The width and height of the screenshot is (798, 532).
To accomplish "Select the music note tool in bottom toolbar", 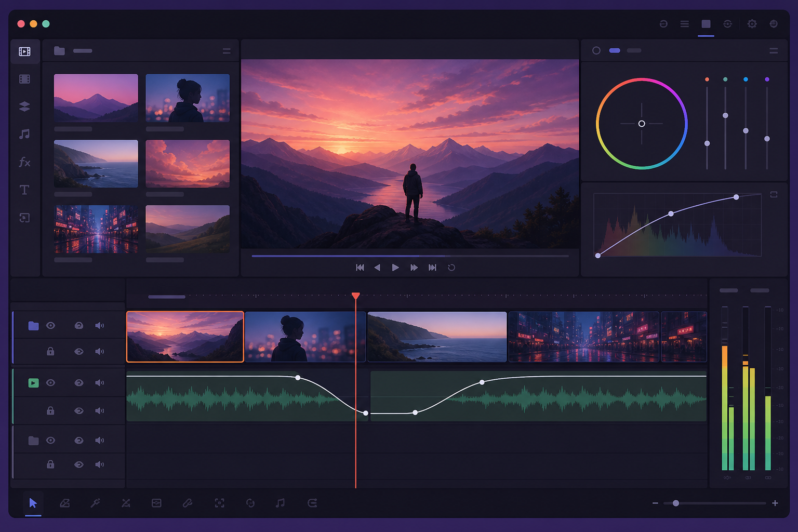I will coord(280,503).
